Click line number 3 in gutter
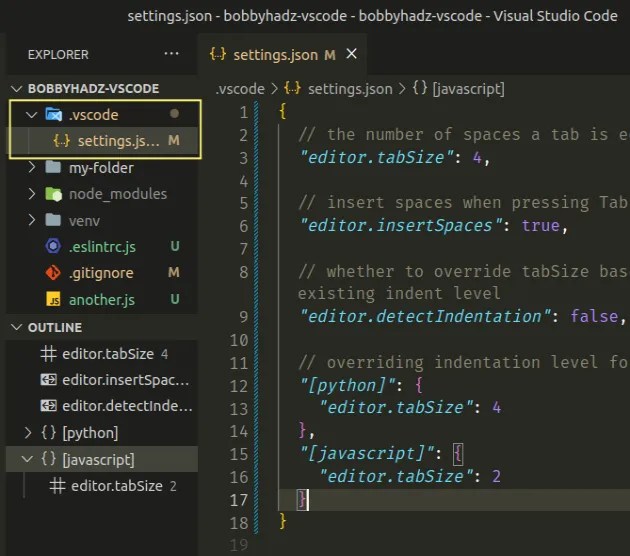Viewport: 630px width, 556px height. pyautogui.click(x=244, y=158)
